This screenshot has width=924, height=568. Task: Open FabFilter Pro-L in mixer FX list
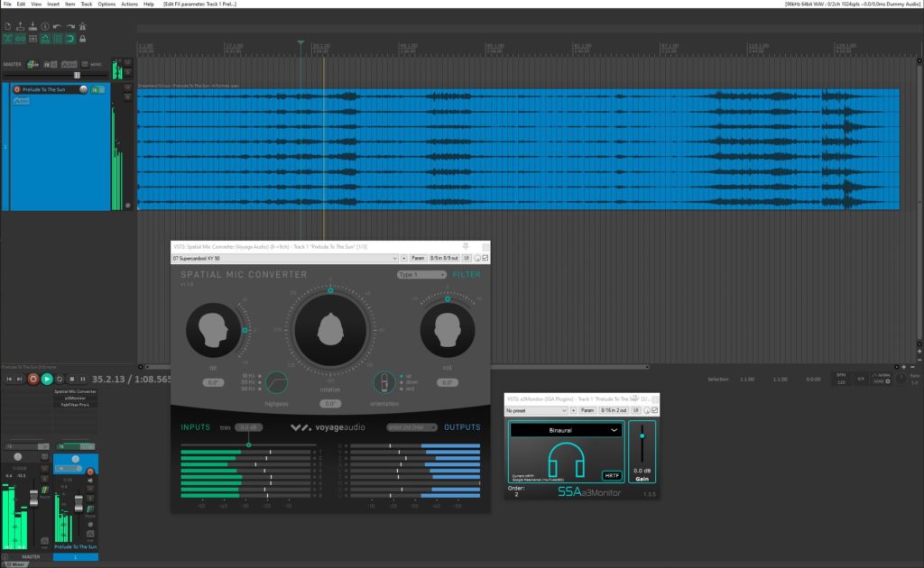(75, 405)
